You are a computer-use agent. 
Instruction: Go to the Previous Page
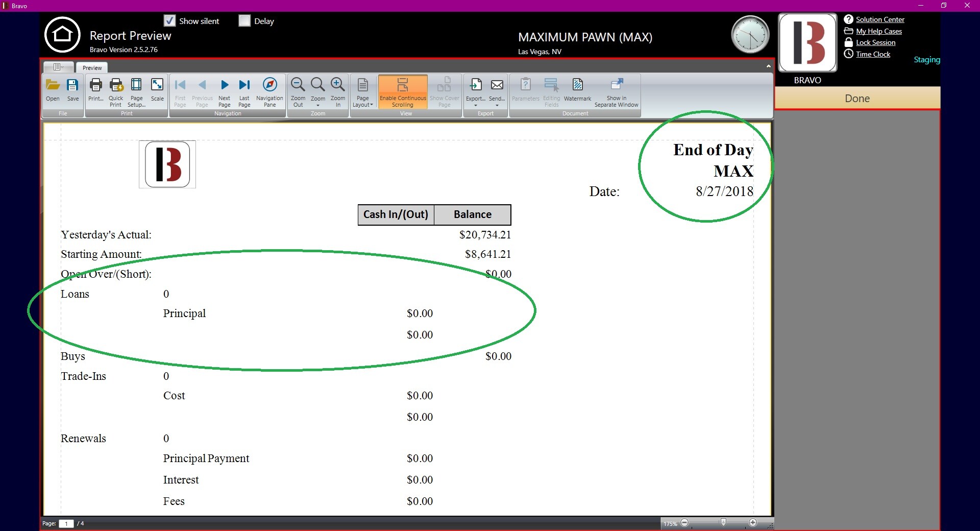[x=202, y=92]
